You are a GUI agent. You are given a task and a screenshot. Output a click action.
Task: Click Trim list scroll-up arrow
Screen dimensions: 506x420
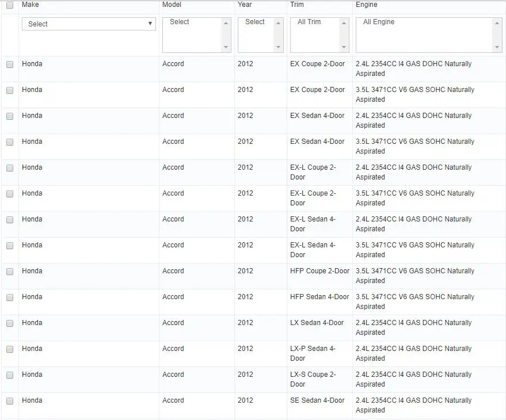[x=344, y=23]
